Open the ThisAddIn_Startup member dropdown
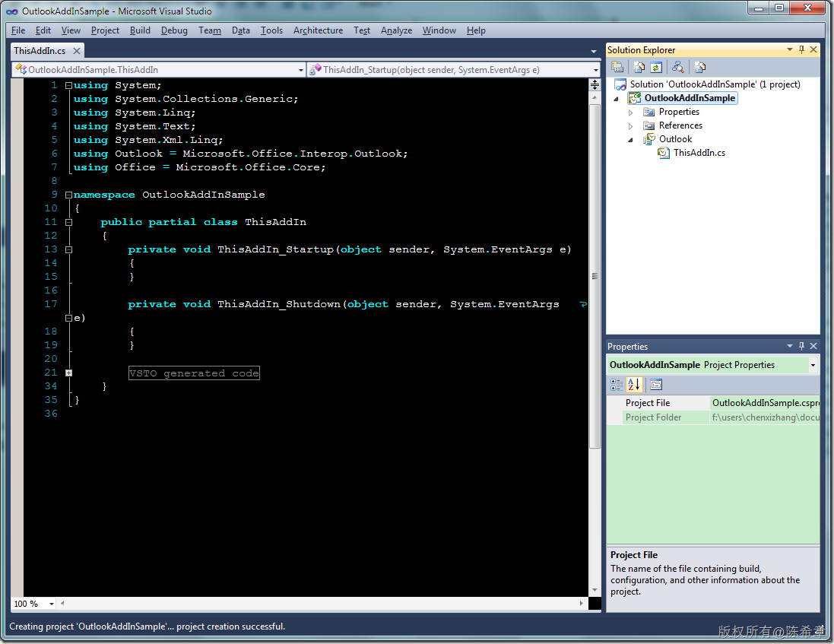This screenshot has width=834, height=644. click(596, 70)
